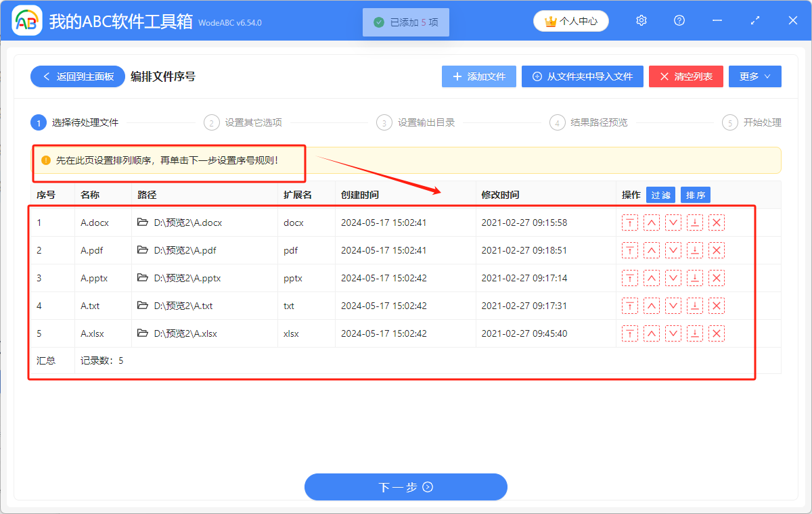Remove A.docx from the list
Screen dimensions: 812x514
coord(716,223)
